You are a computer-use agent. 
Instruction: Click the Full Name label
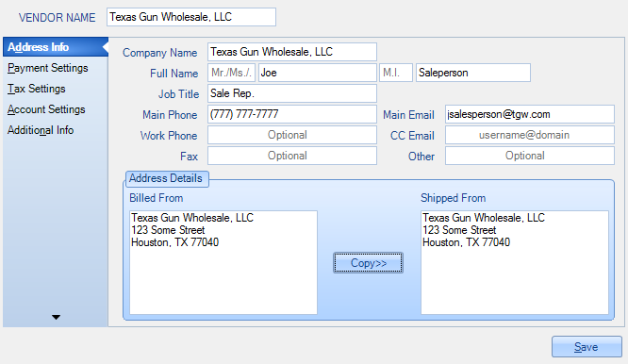174,74
